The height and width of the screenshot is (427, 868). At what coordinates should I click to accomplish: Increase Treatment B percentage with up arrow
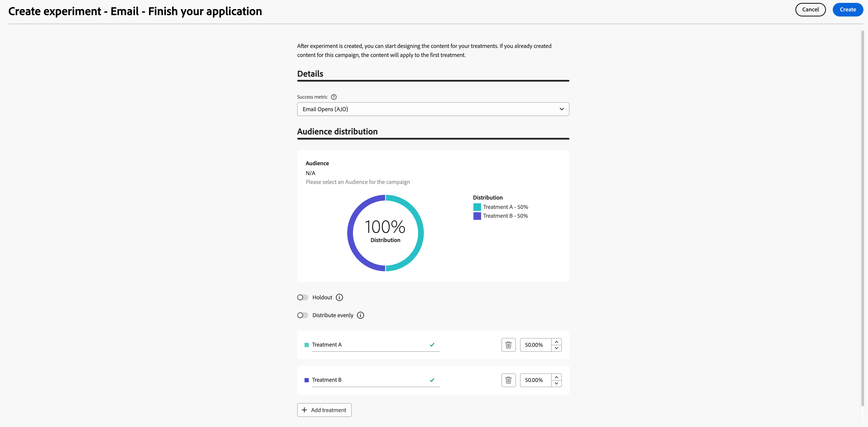coord(556,377)
